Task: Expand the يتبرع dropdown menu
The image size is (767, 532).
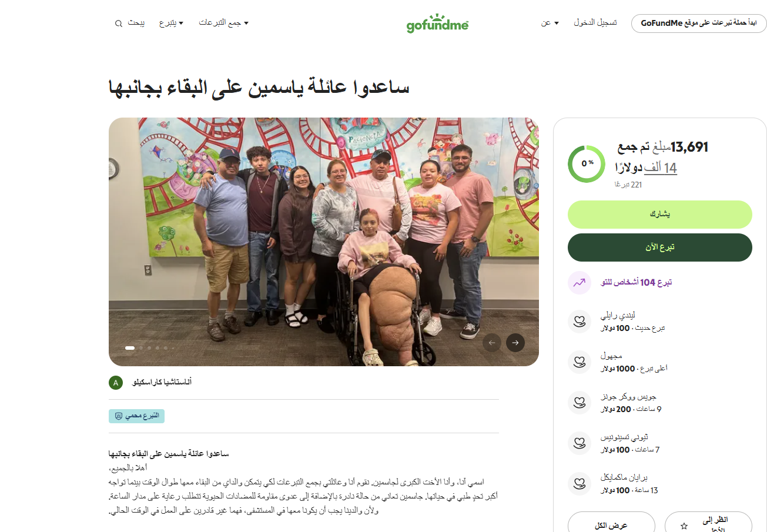Action: (x=171, y=23)
